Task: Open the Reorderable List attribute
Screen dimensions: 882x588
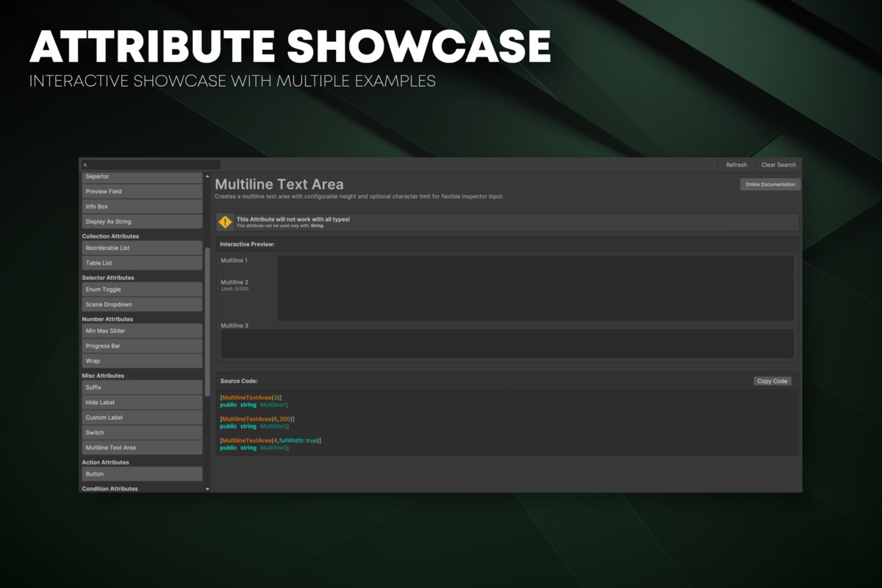Action: click(142, 248)
